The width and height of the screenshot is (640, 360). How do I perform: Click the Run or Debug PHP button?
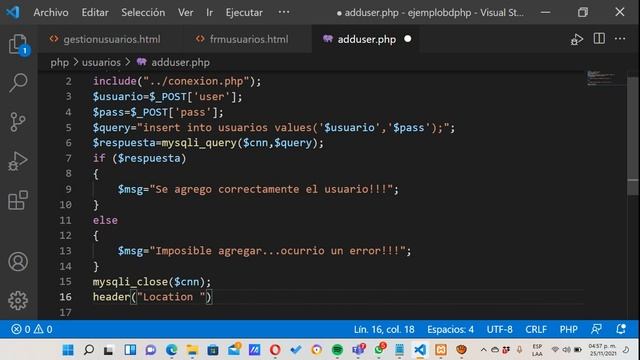pos(577,40)
